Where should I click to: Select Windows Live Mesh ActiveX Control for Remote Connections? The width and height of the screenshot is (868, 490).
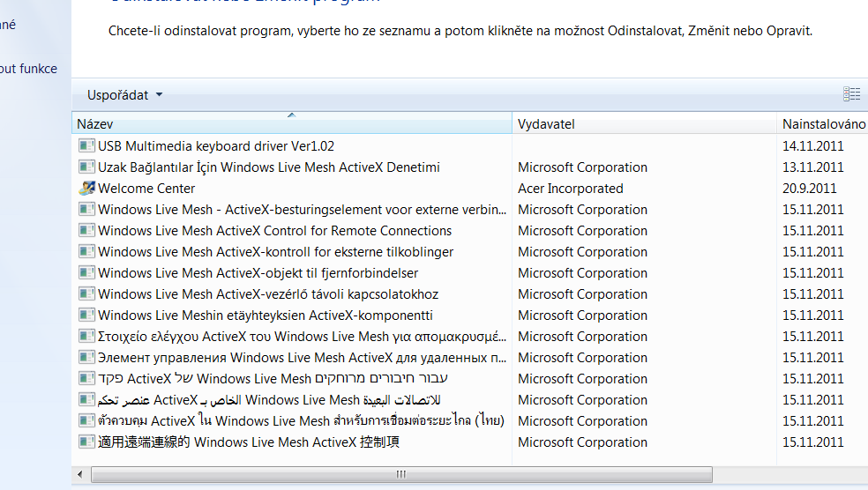click(274, 231)
